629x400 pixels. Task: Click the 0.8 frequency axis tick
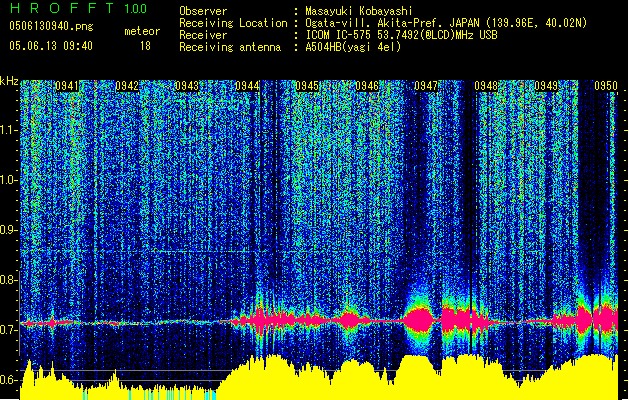point(9,280)
